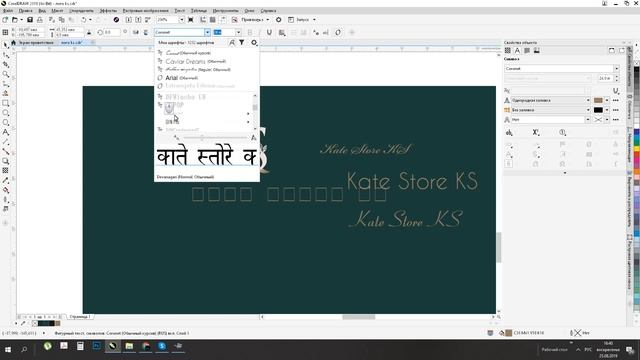
Task: Open font list options gear
Action: coord(254,42)
